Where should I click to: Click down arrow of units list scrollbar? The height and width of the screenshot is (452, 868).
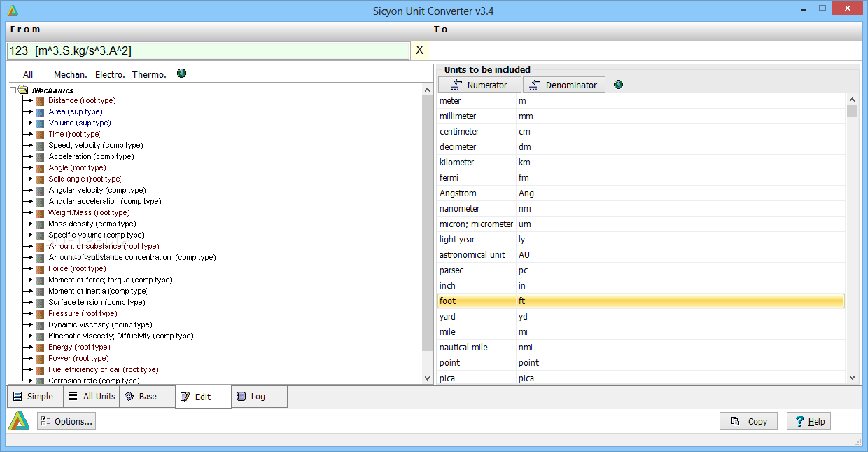coord(852,378)
